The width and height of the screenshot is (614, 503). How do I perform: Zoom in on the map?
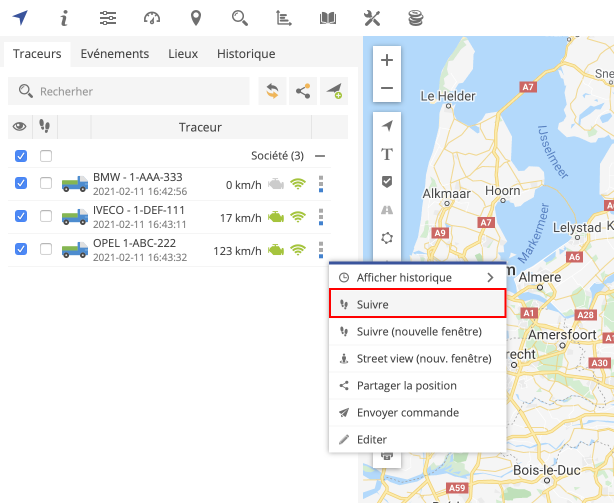coord(387,60)
